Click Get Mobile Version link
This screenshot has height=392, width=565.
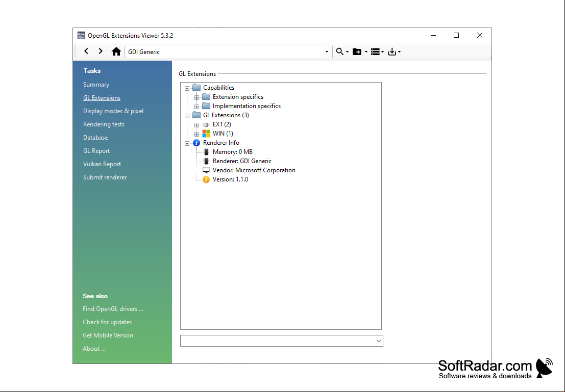click(x=108, y=335)
